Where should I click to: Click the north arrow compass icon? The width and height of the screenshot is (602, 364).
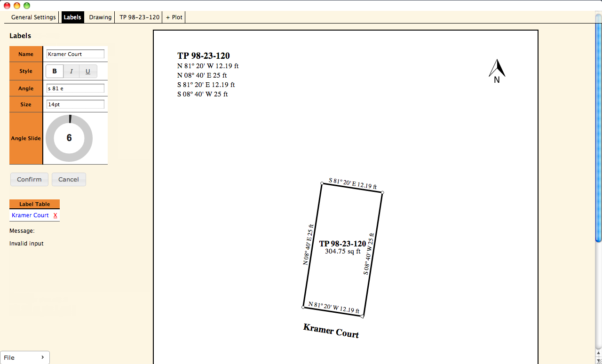497,70
